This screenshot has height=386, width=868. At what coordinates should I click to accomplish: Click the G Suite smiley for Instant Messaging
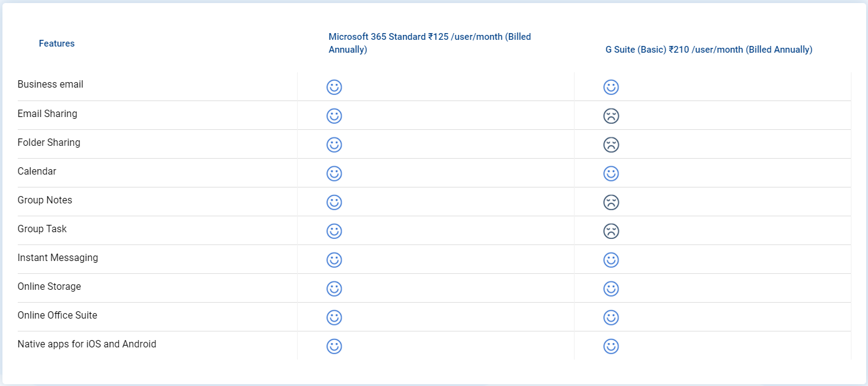point(611,260)
